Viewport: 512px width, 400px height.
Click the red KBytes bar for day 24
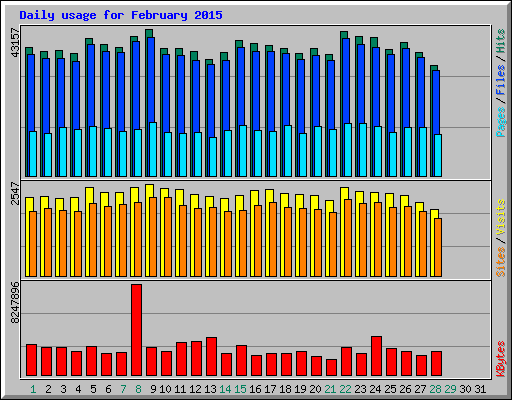[x=376, y=356]
